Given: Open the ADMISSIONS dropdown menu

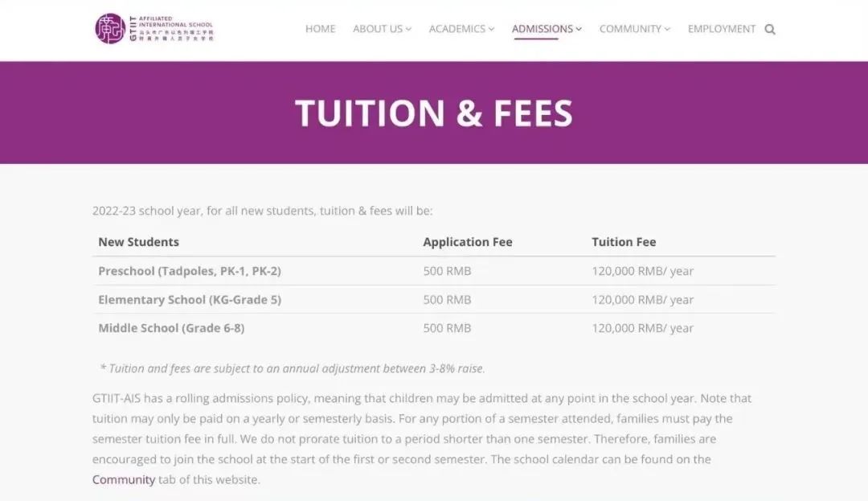Looking at the screenshot, I should (x=547, y=29).
